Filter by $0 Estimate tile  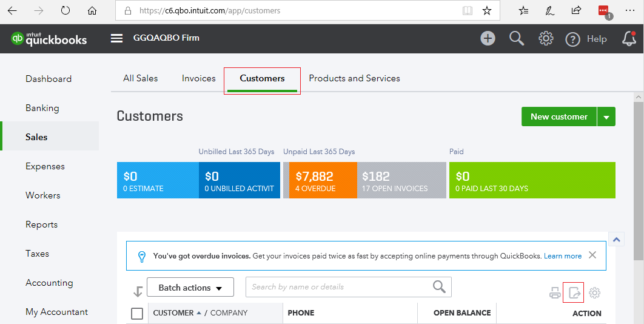tap(158, 180)
